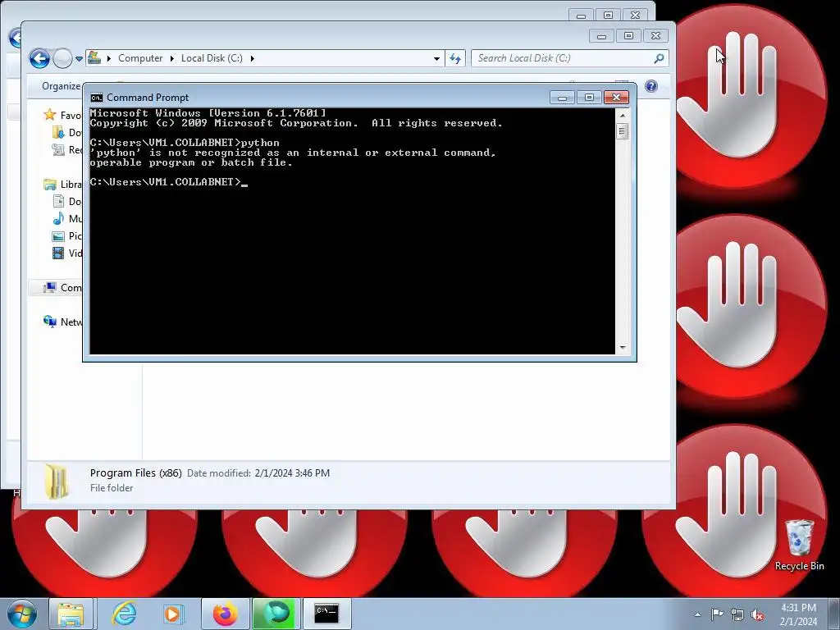Image resolution: width=840 pixels, height=630 pixels.
Task: Go back in the Explorer window
Action: pyautogui.click(x=39, y=58)
